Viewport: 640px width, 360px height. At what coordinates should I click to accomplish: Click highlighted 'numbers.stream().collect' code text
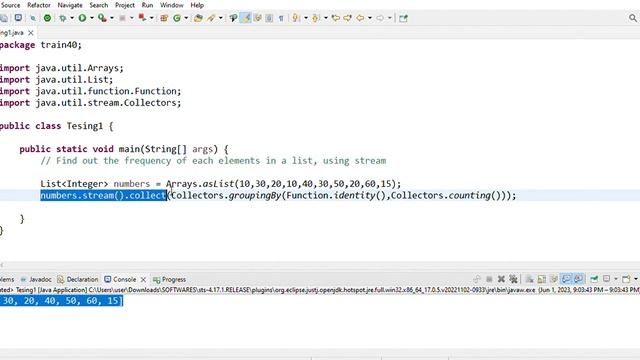tap(103, 196)
